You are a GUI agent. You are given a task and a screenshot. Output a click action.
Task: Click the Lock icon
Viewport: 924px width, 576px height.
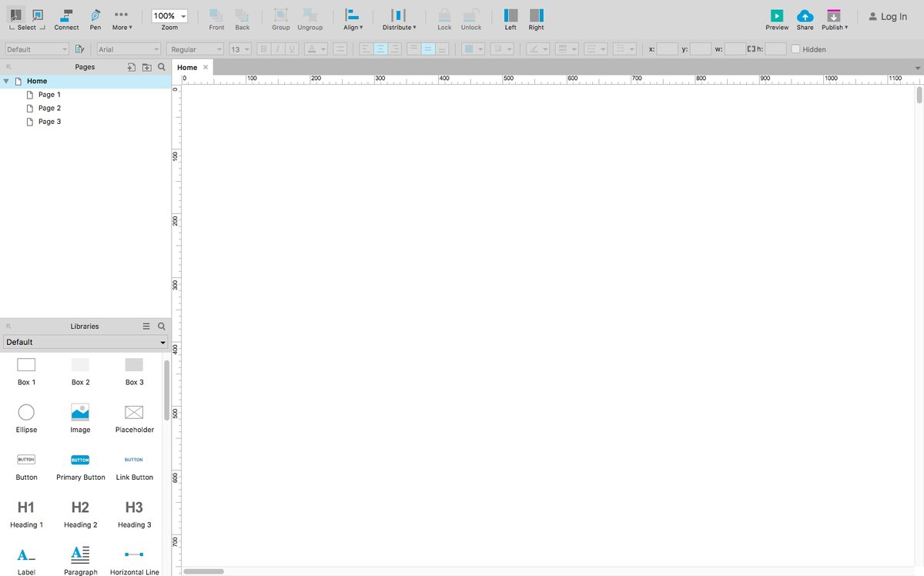[x=445, y=15]
